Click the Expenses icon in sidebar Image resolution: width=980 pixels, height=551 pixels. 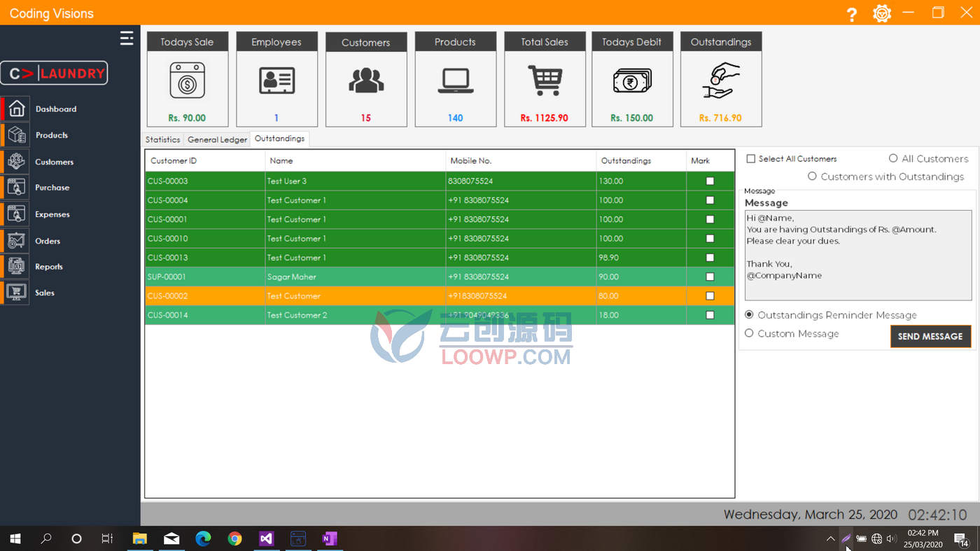pos(17,214)
